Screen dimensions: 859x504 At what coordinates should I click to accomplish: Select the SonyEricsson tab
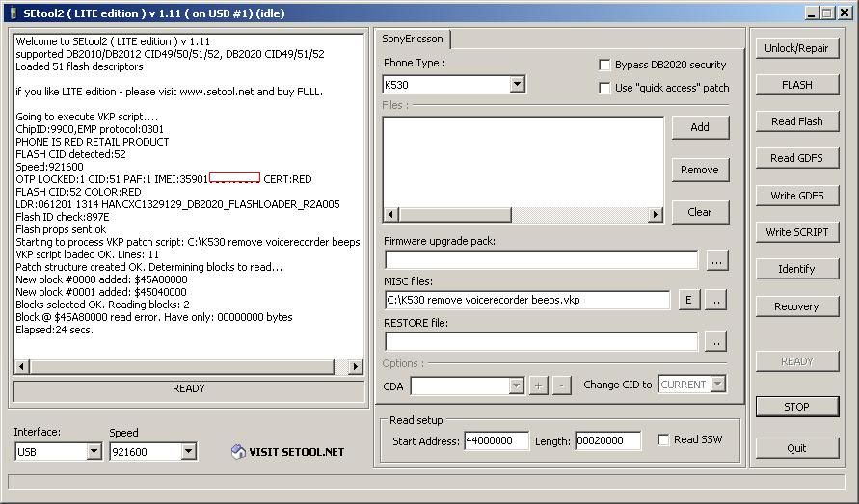click(413, 39)
